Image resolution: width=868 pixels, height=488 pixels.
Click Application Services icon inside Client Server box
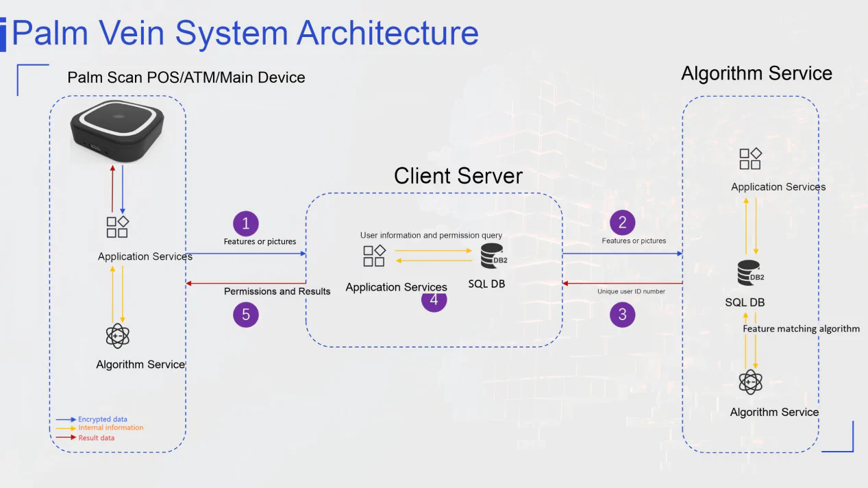tap(374, 256)
